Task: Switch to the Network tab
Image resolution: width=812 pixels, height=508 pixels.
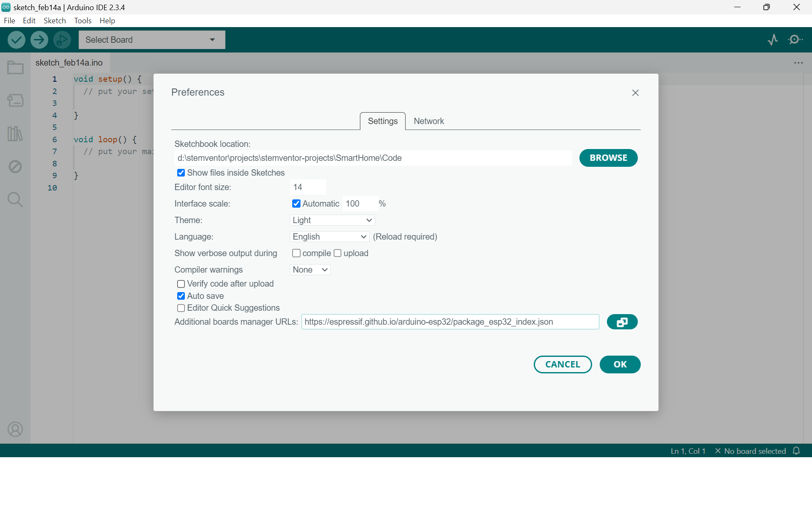Action: (x=429, y=121)
